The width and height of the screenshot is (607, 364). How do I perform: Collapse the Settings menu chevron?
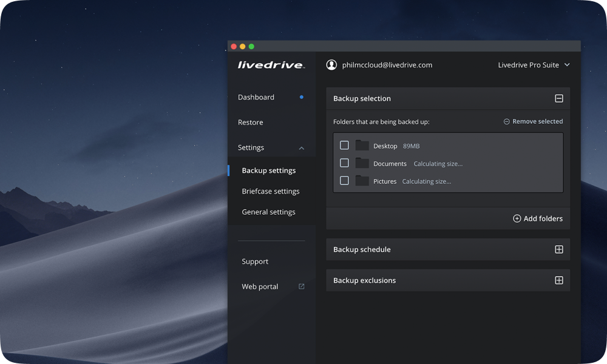(x=302, y=148)
